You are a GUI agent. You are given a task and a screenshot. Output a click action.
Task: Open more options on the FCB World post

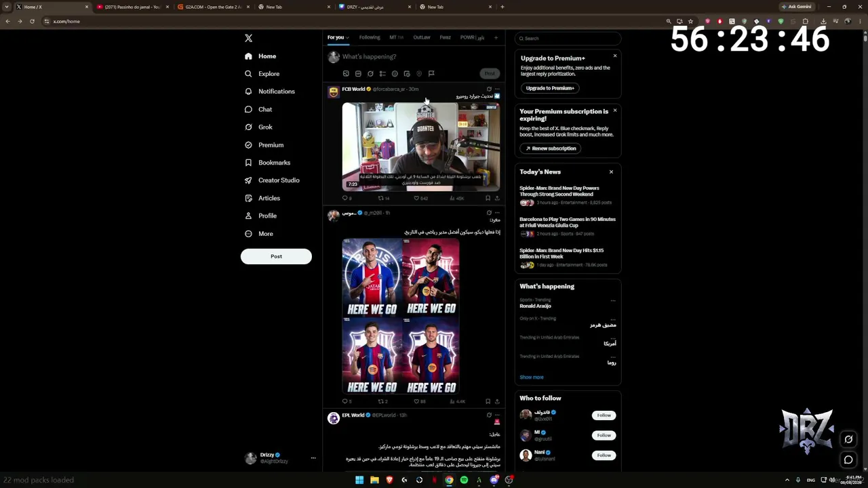497,89
